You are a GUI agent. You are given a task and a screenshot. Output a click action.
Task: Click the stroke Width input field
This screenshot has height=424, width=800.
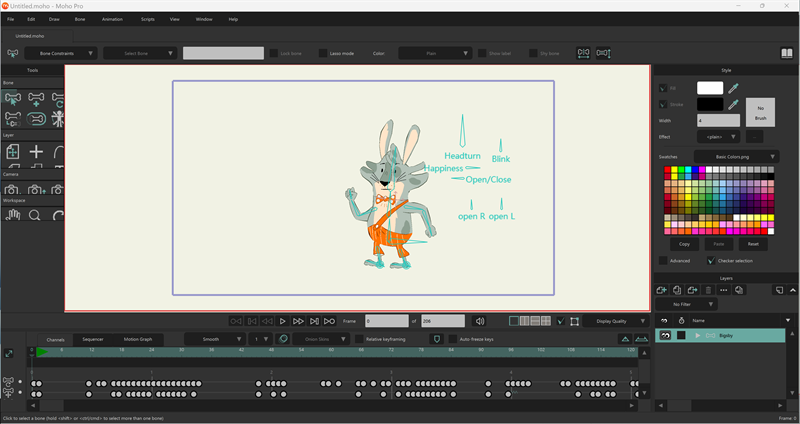(718, 120)
